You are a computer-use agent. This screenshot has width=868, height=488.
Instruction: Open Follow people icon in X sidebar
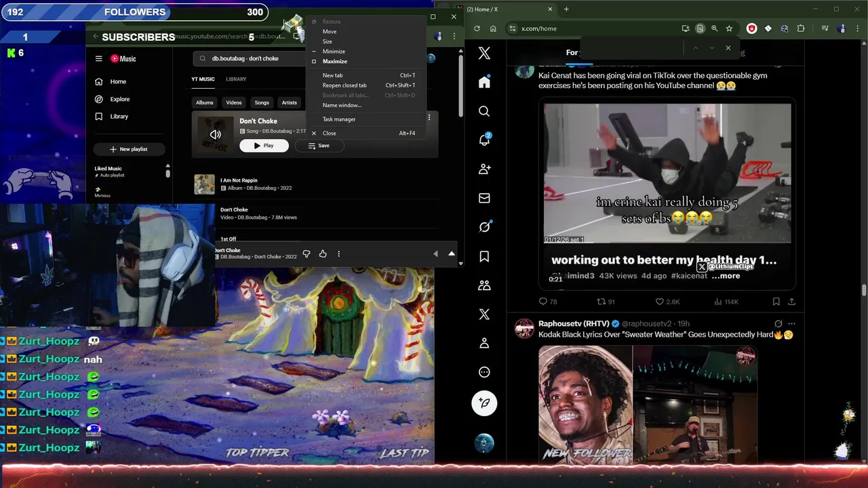[x=484, y=169]
